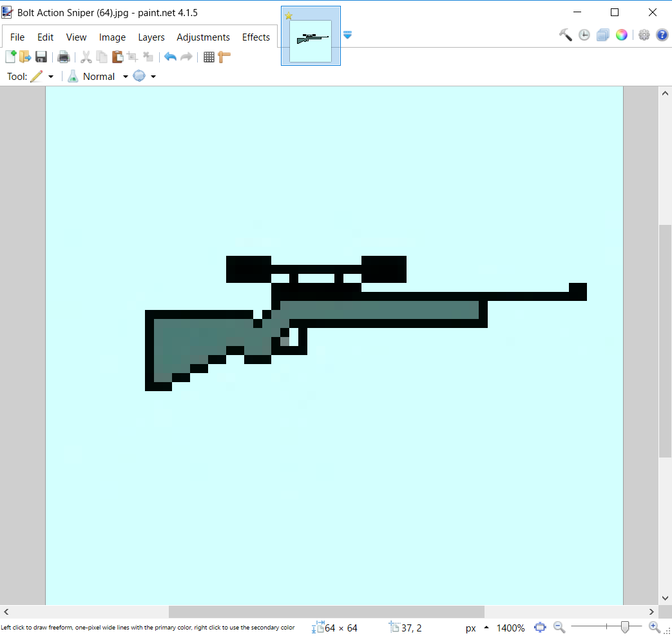Screen dimensions: 672x636
Task: Open the selection mode dropdown
Action: coord(153,76)
